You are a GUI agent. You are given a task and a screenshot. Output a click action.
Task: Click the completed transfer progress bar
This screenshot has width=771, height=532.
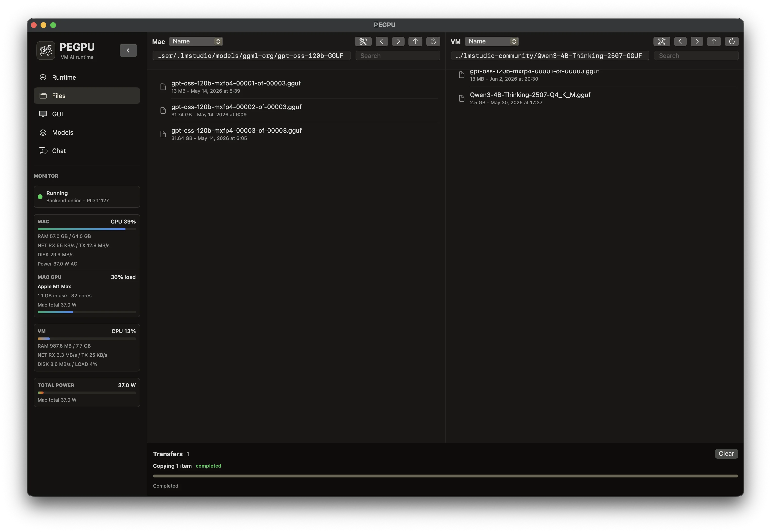pos(445,476)
